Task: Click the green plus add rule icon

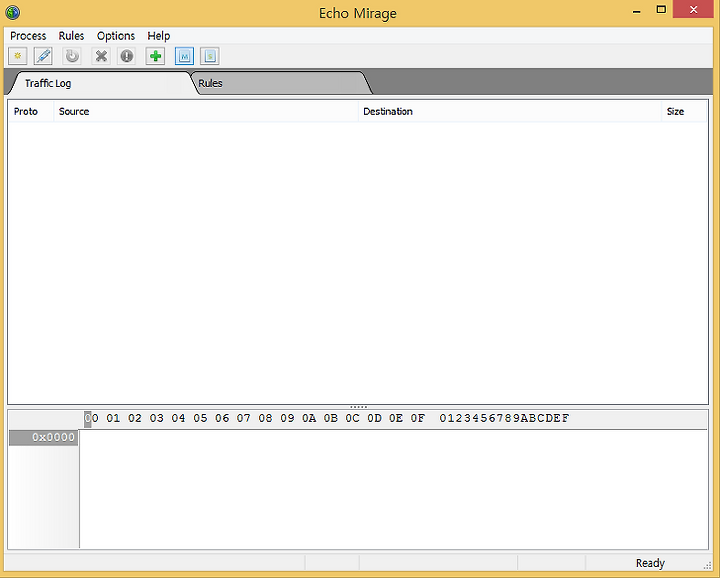Action: click(x=155, y=56)
